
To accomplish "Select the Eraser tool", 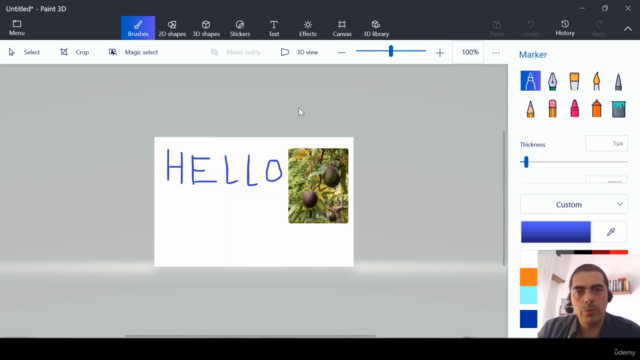I will 552,109.
